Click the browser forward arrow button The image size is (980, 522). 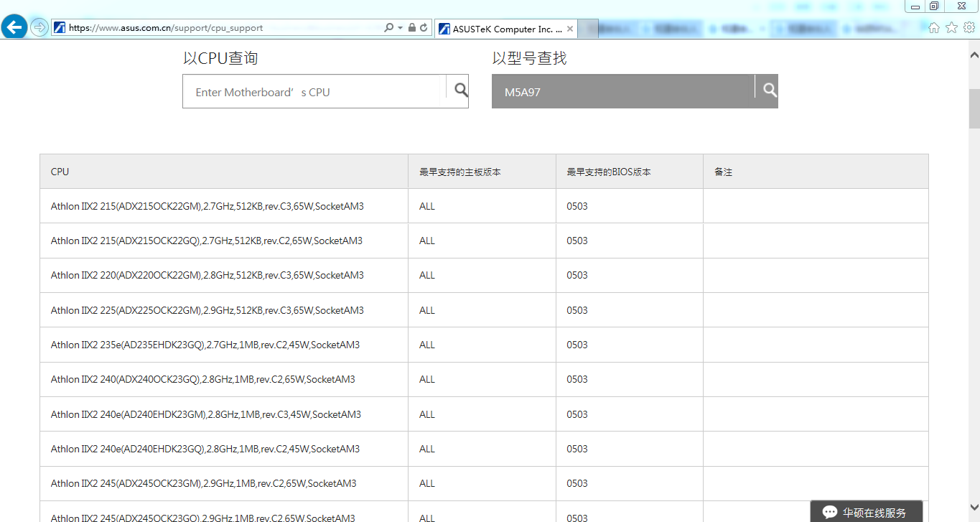point(39,27)
